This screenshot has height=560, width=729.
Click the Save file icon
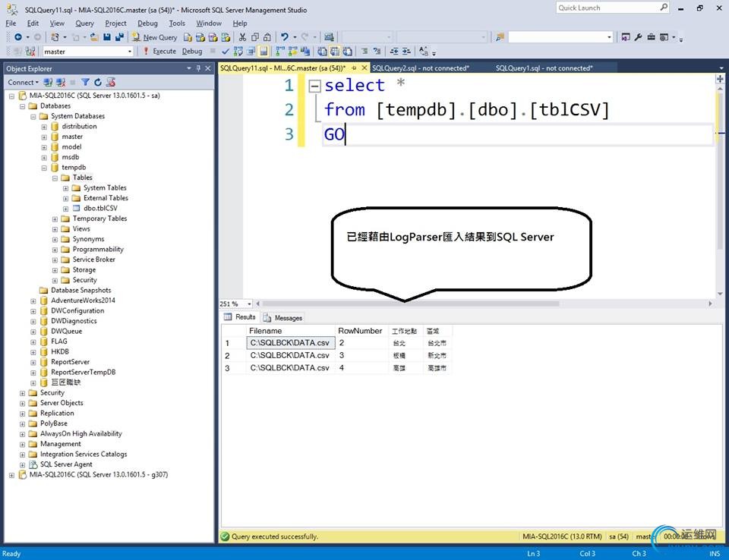pyautogui.click(x=107, y=37)
